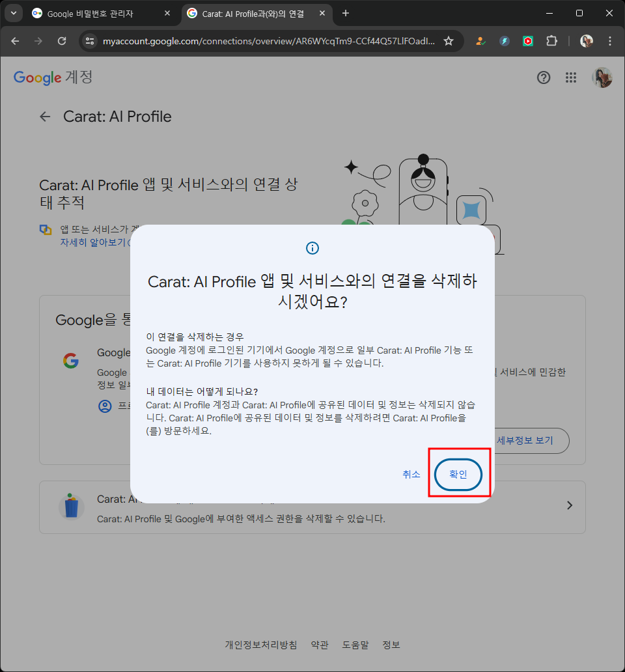
Task: Open a new browser tab
Action: tap(346, 13)
